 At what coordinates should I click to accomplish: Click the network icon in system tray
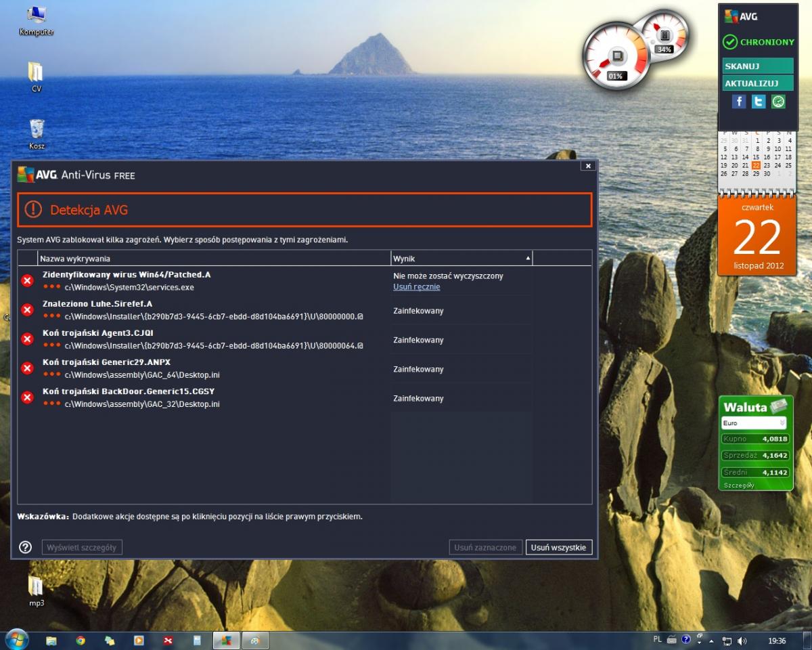point(727,641)
